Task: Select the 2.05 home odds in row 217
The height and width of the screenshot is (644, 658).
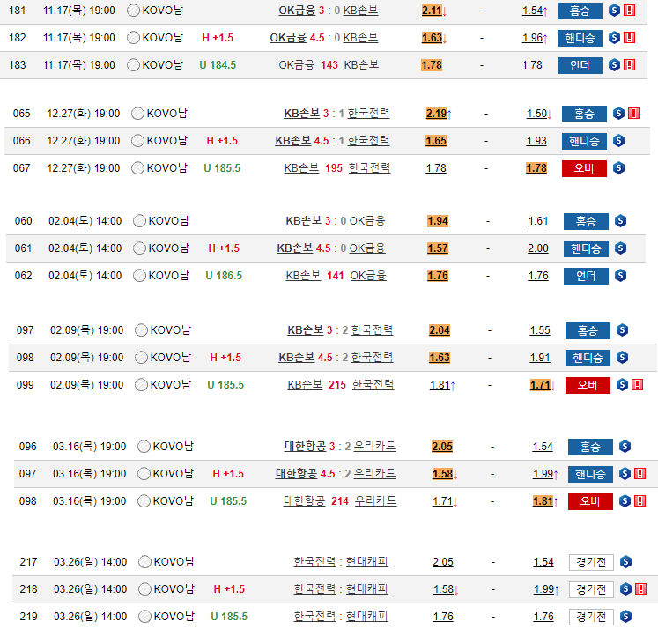Action: tap(443, 562)
